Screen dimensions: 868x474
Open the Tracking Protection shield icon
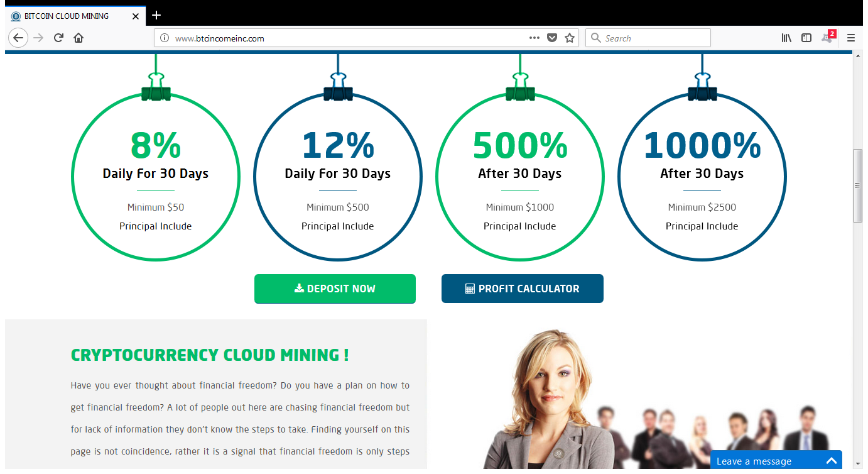pyautogui.click(x=552, y=38)
